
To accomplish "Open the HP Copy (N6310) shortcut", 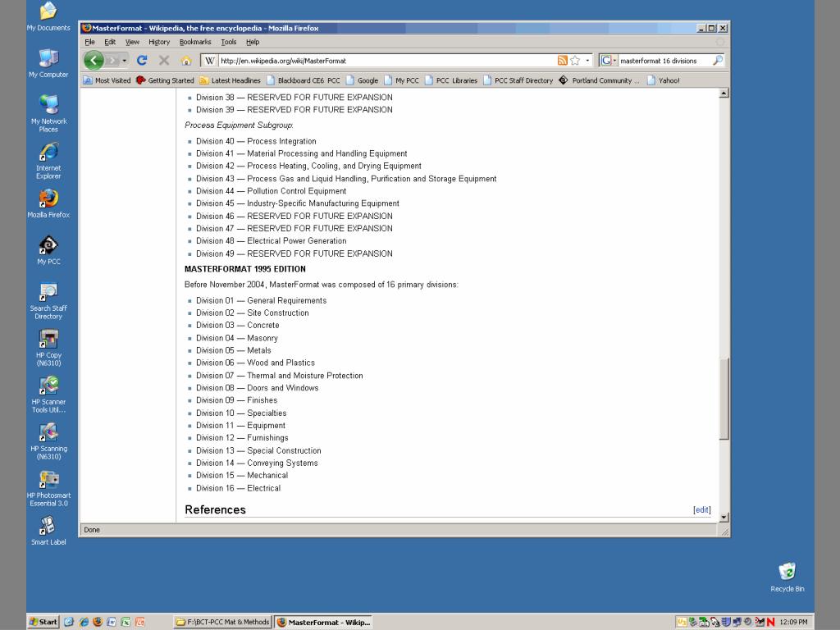I will [48, 348].
